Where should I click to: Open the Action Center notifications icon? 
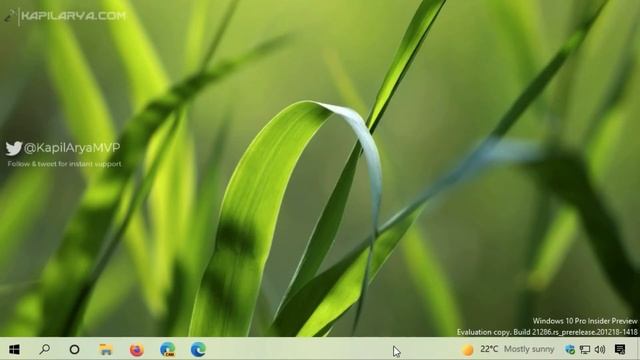[x=620, y=349]
